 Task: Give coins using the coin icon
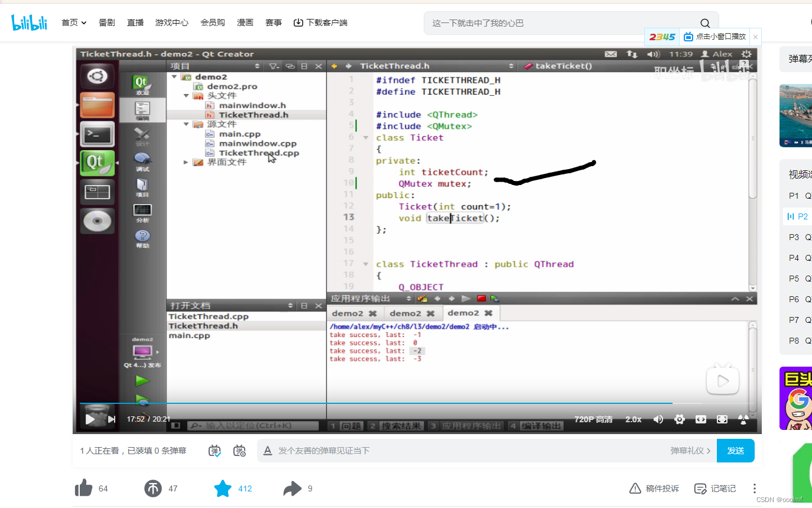point(153,488)
